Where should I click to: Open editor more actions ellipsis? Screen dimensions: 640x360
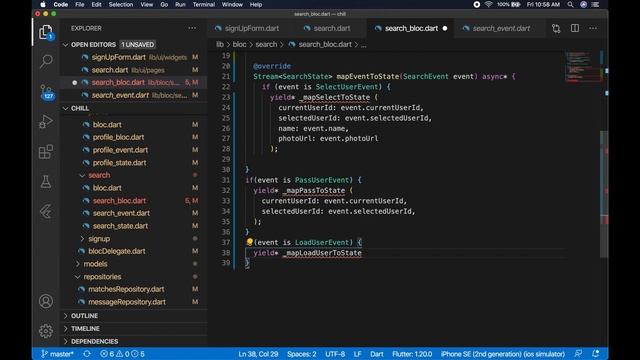593,28
